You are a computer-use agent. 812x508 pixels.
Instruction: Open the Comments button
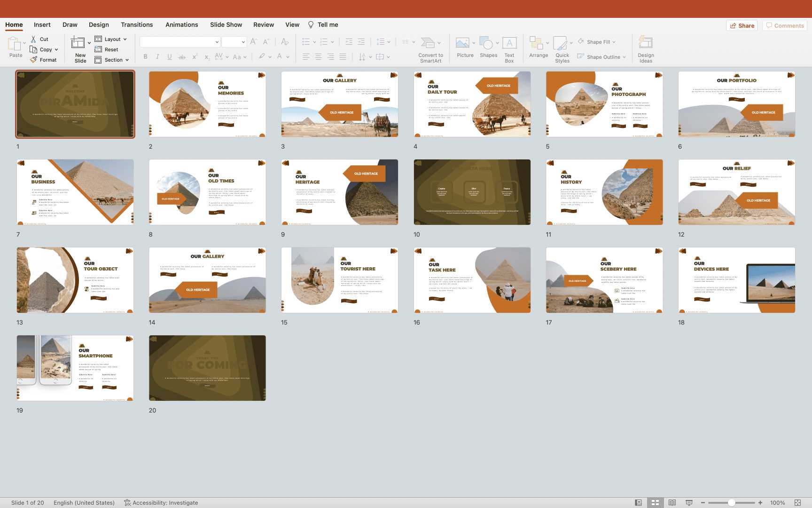(x=785, y=26)
